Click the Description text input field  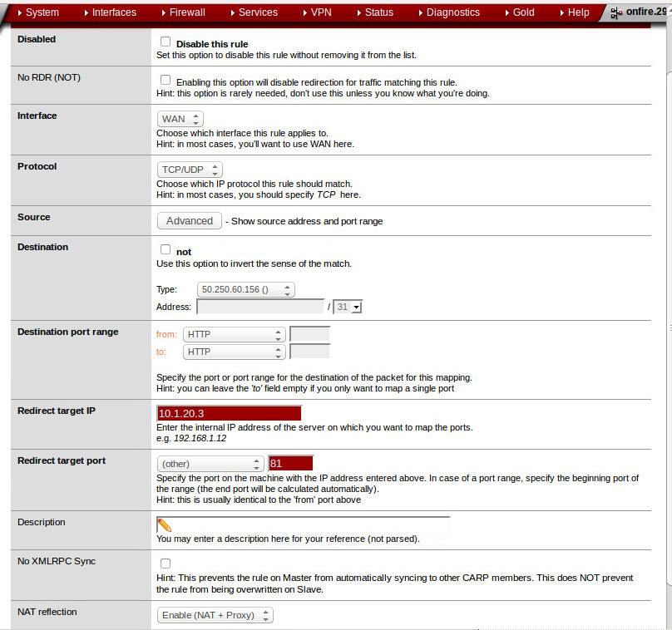[x=304, y=524]
